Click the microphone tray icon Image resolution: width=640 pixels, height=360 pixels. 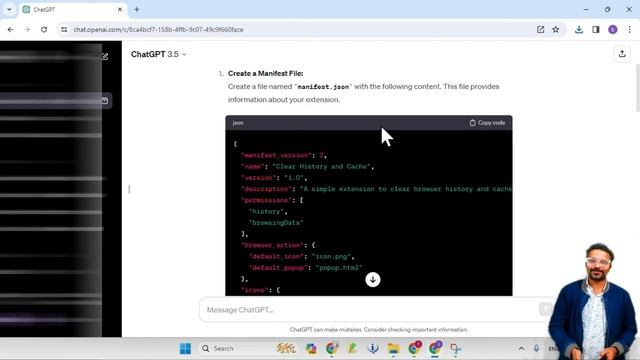click(536, 349)
